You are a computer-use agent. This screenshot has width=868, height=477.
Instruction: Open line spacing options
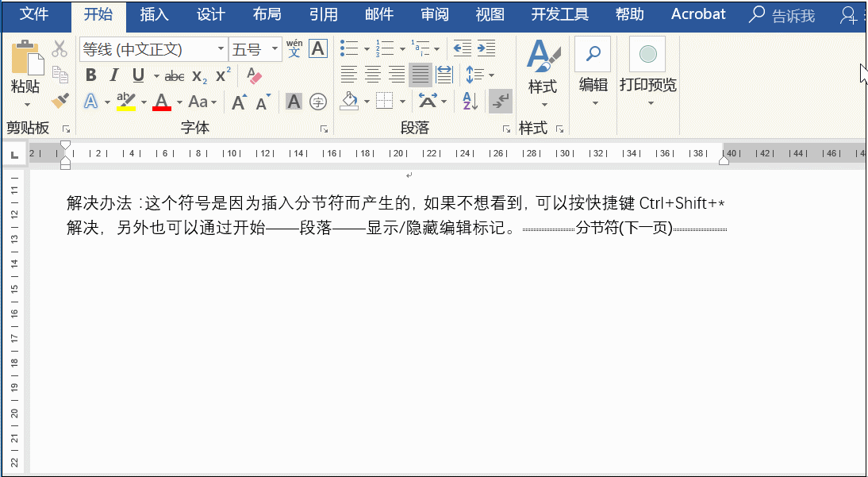(479, 75)
